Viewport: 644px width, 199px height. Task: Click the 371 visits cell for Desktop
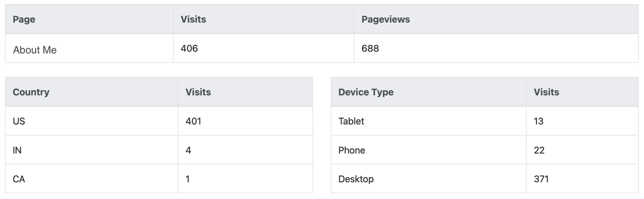(541, 179)
